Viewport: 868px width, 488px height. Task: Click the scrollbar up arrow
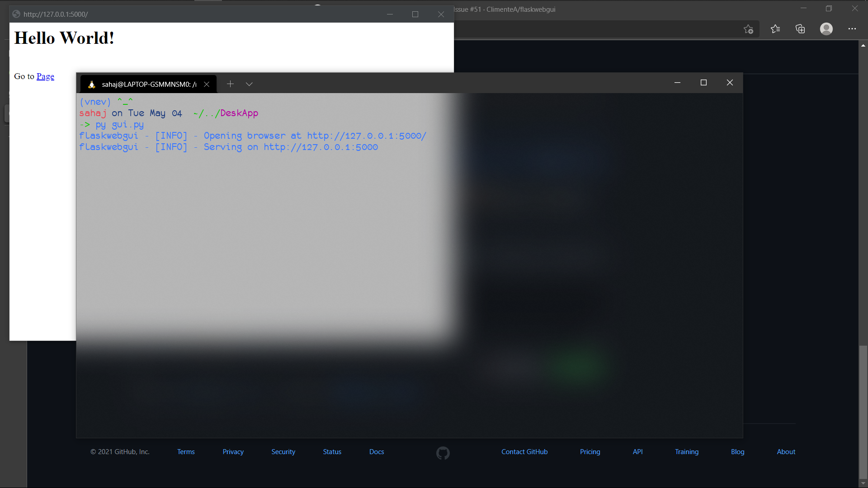863,46
